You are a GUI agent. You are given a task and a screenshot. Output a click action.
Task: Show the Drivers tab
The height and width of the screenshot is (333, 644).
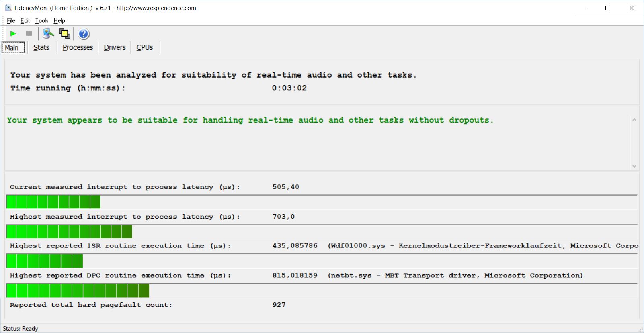pos(115,48)
